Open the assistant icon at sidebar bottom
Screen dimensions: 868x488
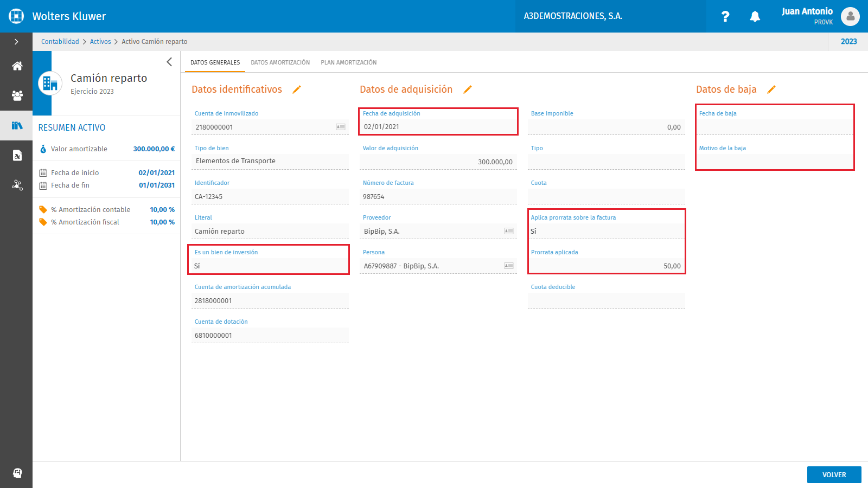[17, 473]
